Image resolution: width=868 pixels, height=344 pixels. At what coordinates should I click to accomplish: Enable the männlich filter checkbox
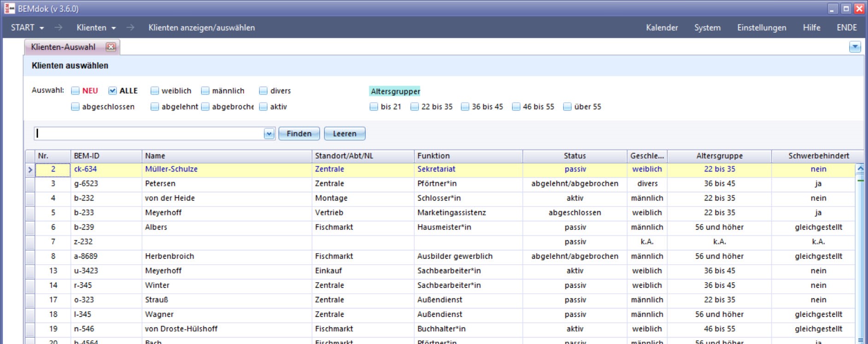tap(205, 91)
